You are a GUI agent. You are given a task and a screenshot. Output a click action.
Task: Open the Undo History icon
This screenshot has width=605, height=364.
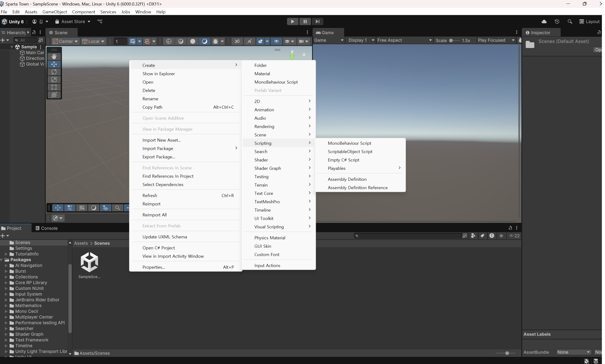point(557,21)
